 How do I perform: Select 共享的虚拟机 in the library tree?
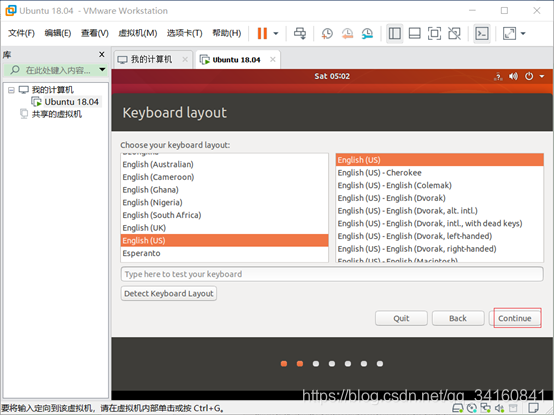pos(57,114)
